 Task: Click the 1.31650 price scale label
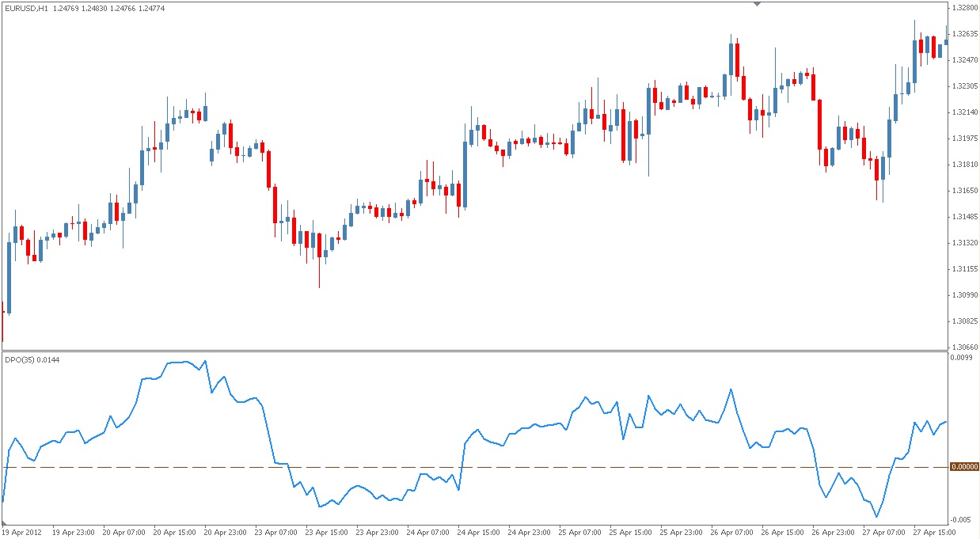tap(966, 191)
